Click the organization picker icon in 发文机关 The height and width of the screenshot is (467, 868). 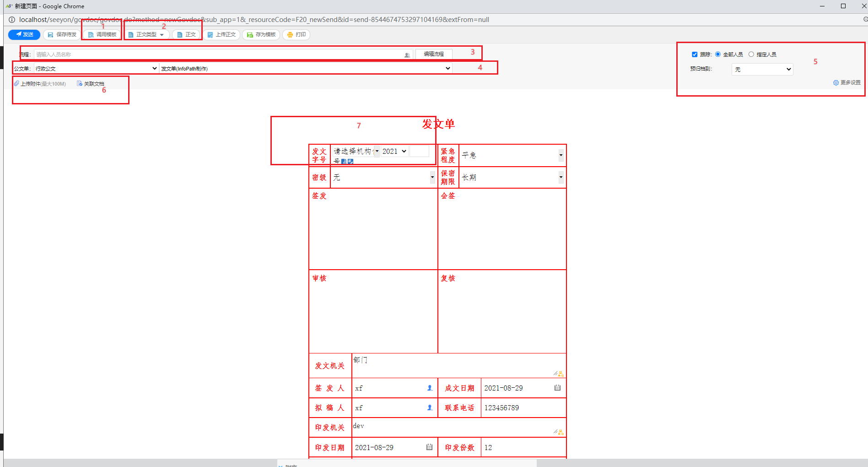click(x=561, y=374)
